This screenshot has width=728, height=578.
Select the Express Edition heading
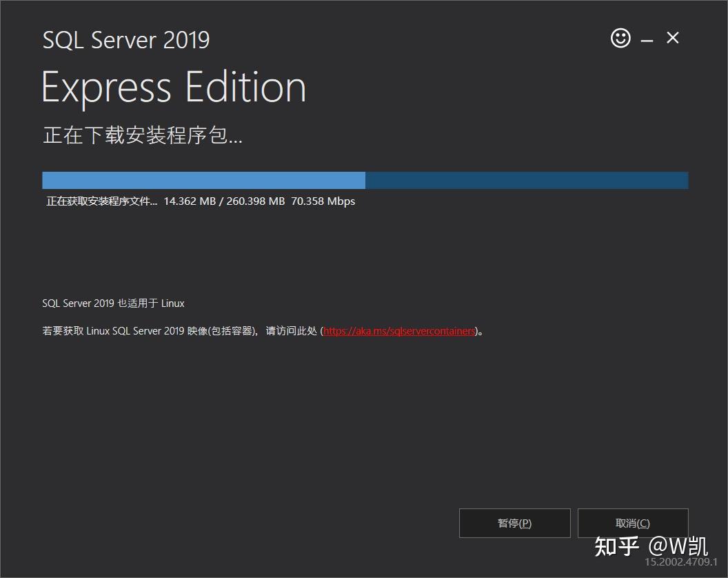pos(174,88)
